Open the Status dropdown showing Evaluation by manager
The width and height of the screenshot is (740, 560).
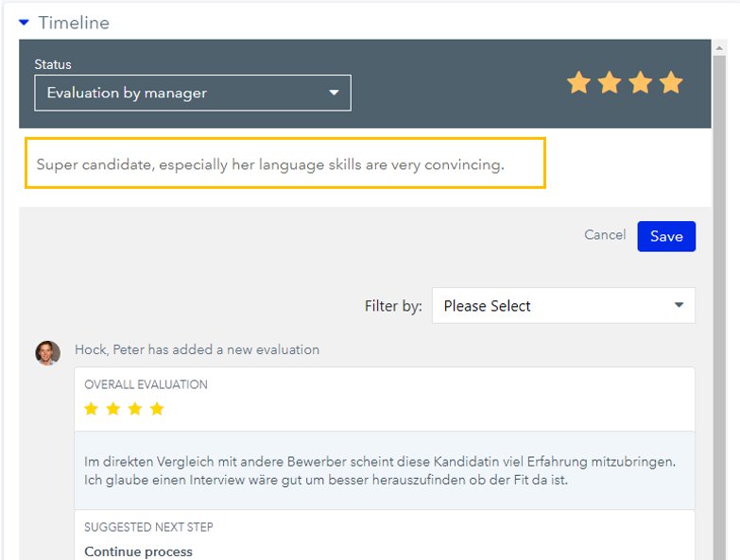point(193,93)
